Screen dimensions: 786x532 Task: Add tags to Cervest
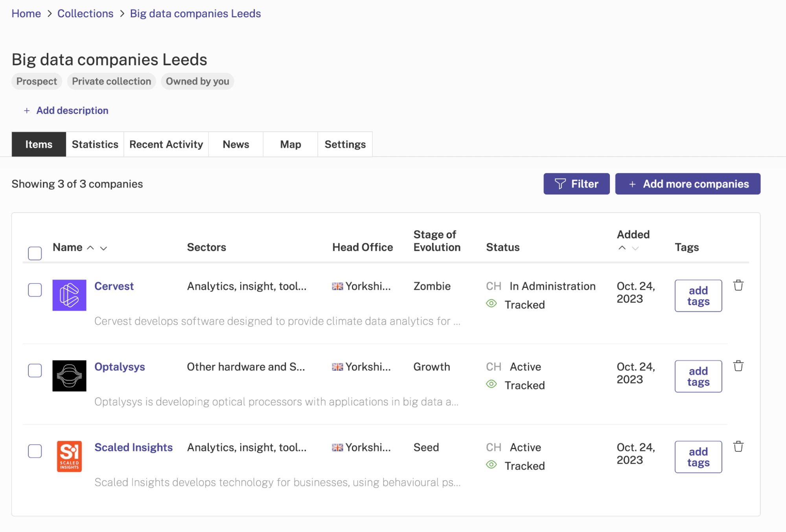(698, 296)
